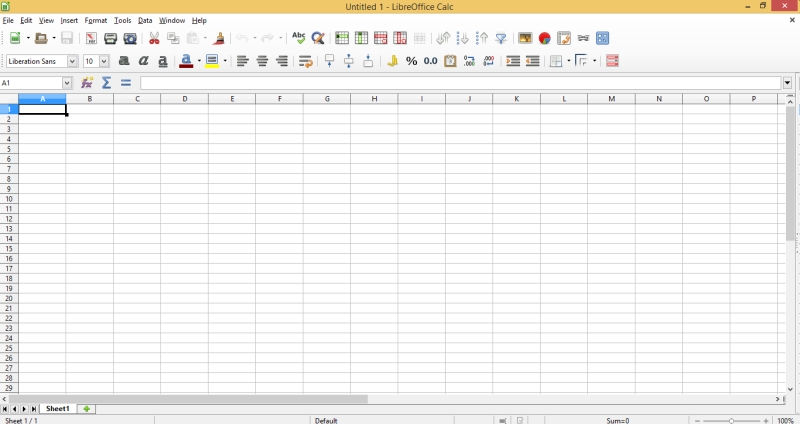
Task: Click the Cut scissors icon
Action: click(154, 38)
